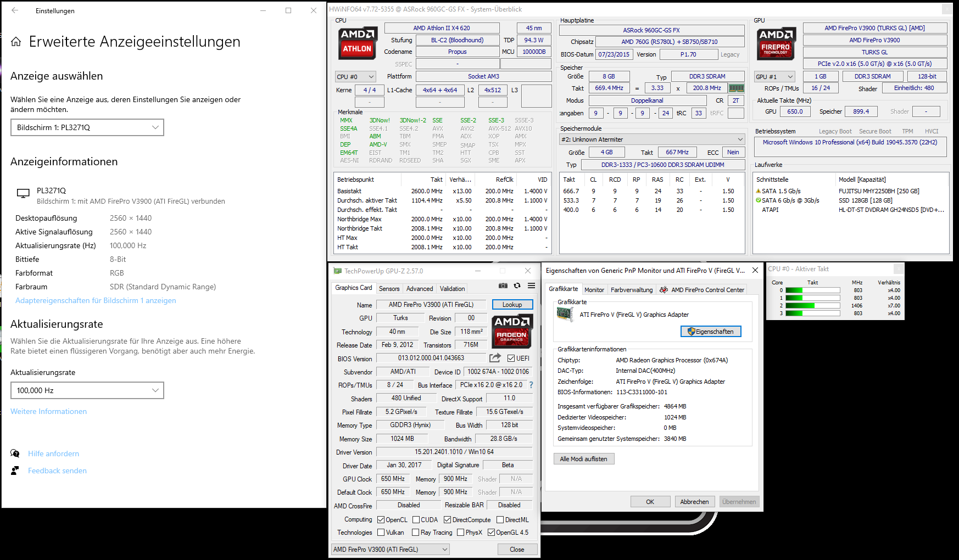Go back with the Settings back arrow

pyautogui.click(x=15, y=10)
